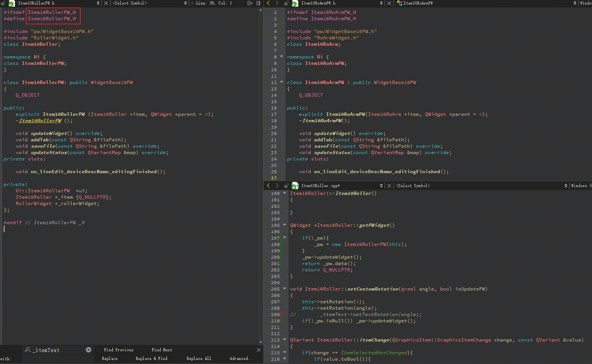The height and width of the screenshot is (364, 592).
Task: Click the RoArmWidget.h include on line 5
Action: click(337, 38)
